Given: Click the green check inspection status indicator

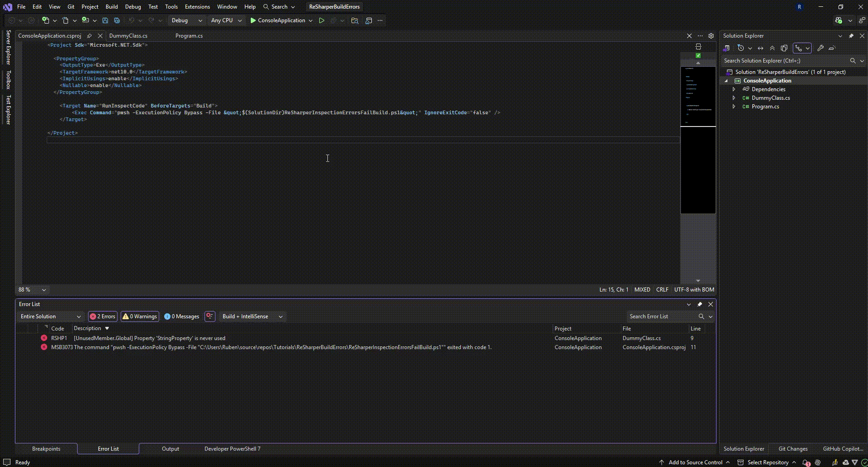Looking at the screenshot, I should [698, 55].
